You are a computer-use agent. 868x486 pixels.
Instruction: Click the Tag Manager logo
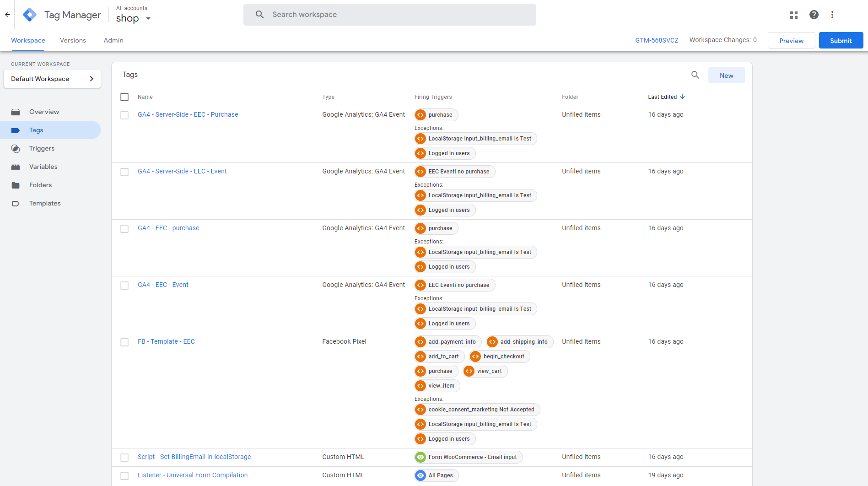(30, 15)
